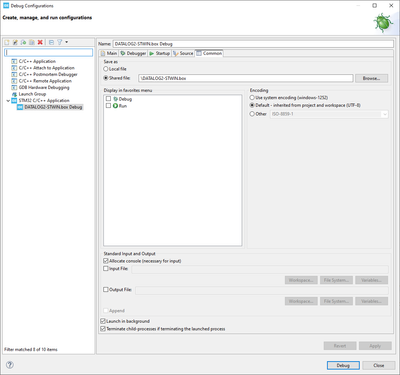Select the Local file radio button
This screenshot has width=400, height=375.
coord(106,69)
